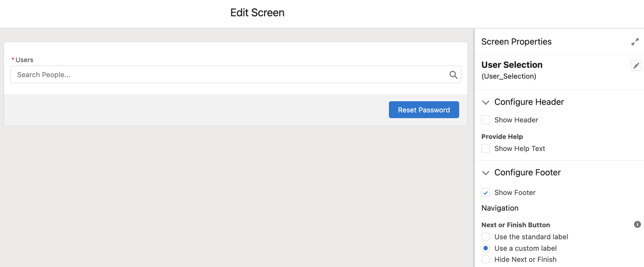Click the (User_Selection) API name text

point(508,76)
